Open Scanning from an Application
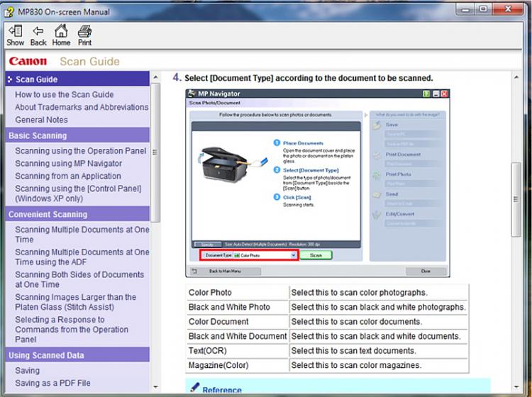 coord(68,176)
